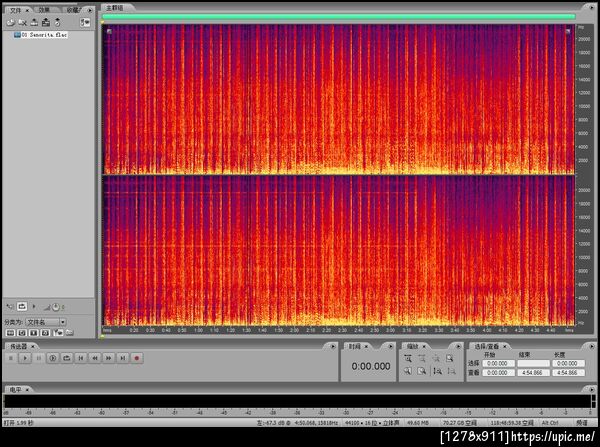This screenshot has height=447, width=600.
Task: Toggle the Auto-Play preview icon
Action: 10,307
